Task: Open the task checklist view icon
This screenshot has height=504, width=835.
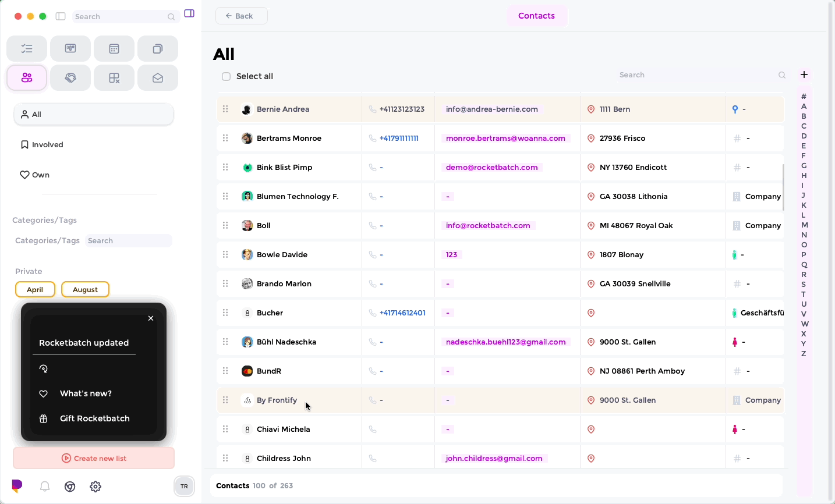Action: (x=27, y=49)
